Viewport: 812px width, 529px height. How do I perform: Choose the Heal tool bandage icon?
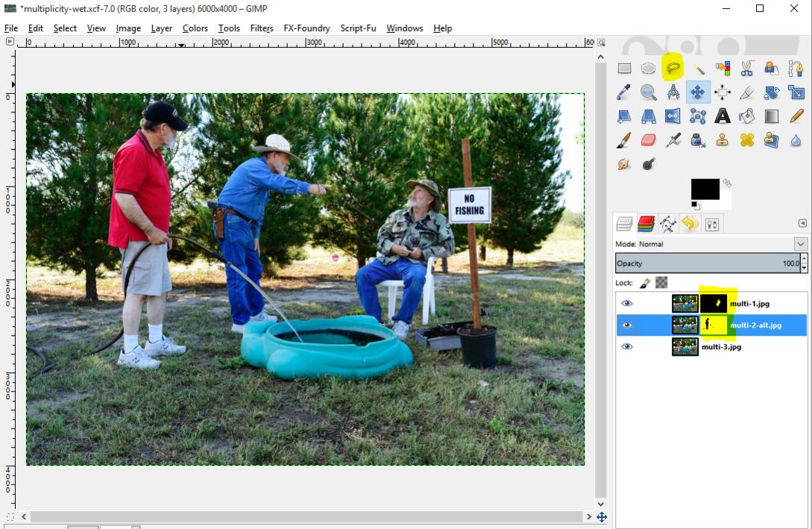point(746,140)
